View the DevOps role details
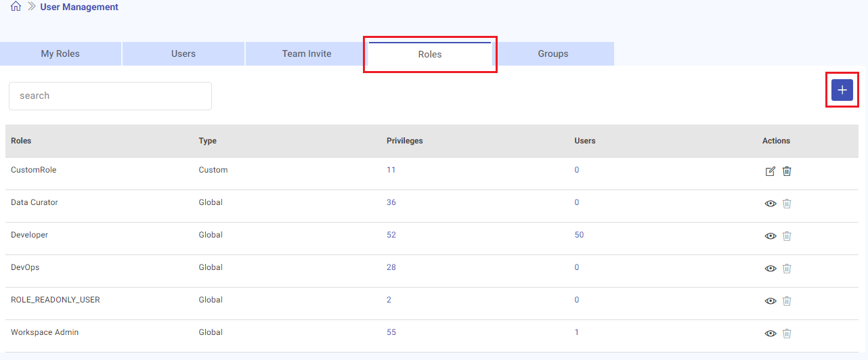This screenshot has height=360, width=868. click(770, 269)
